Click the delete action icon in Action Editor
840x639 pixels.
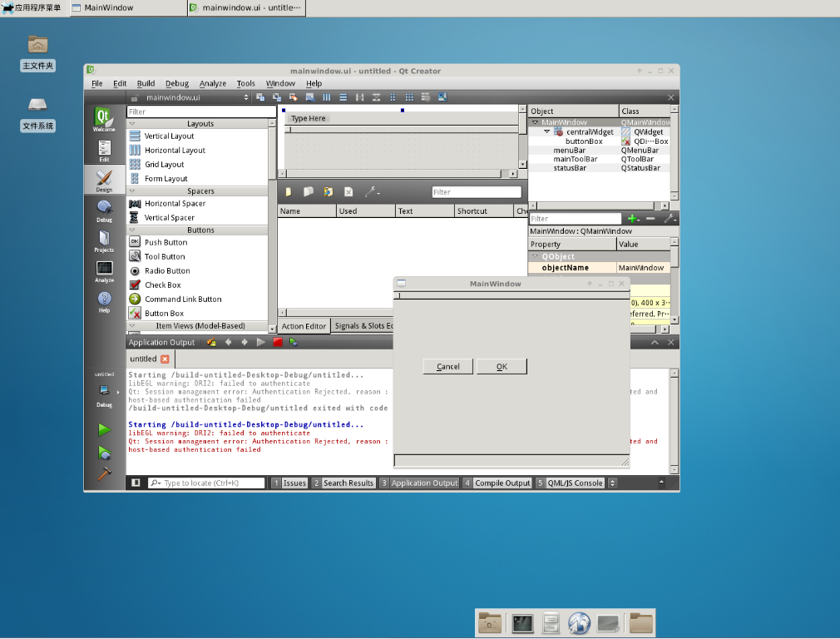pyautogui.click(x=348, y=192)
